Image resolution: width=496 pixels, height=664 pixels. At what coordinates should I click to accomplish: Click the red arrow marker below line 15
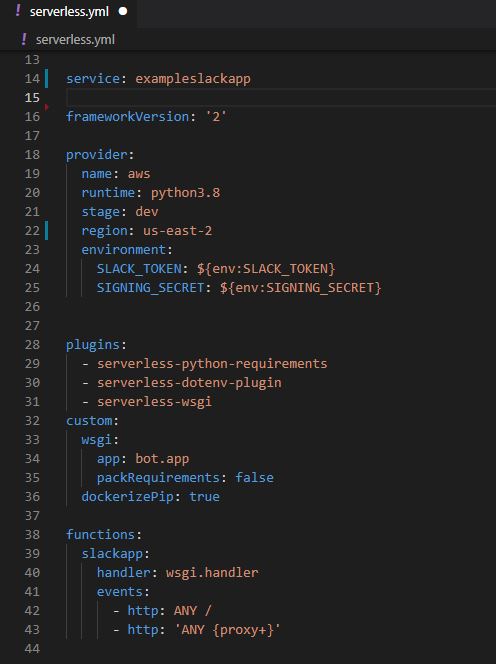pyautogui.click(x=47, y=108)
